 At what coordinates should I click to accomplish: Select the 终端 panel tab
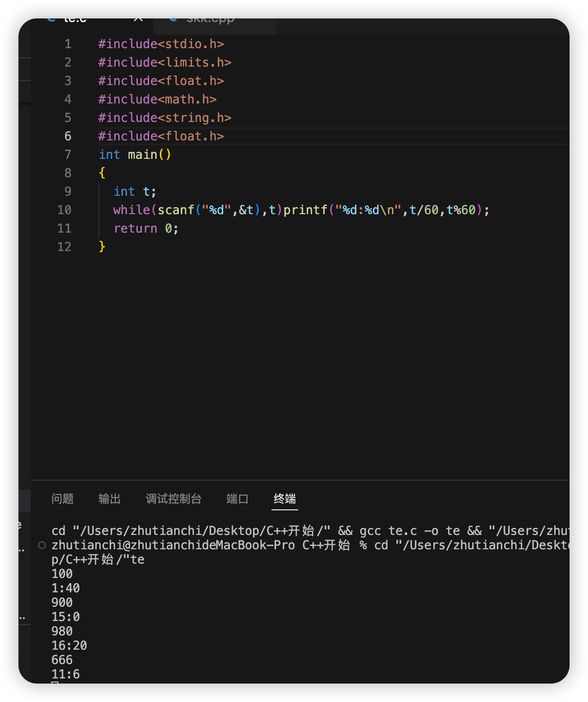click(285, 499)
